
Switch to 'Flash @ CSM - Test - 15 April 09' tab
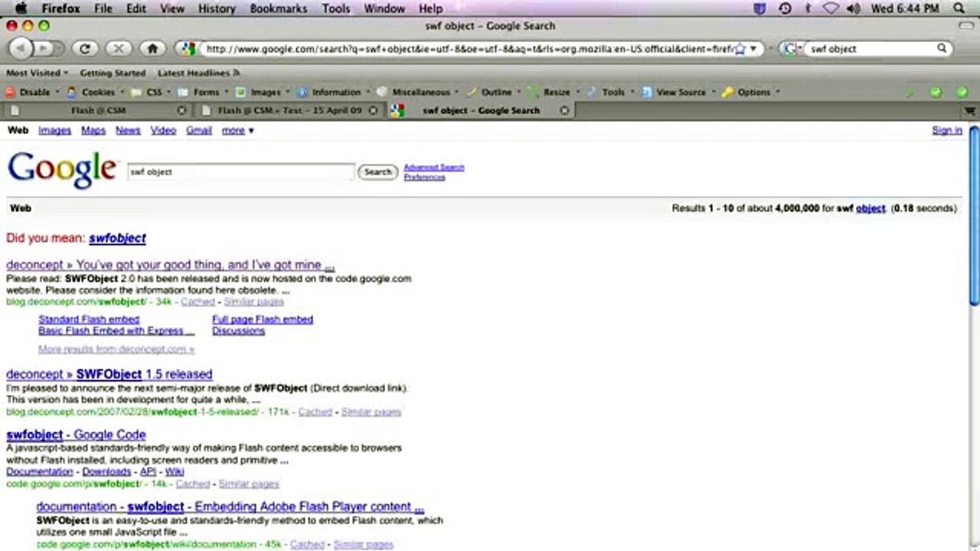(x=289, y=110)
